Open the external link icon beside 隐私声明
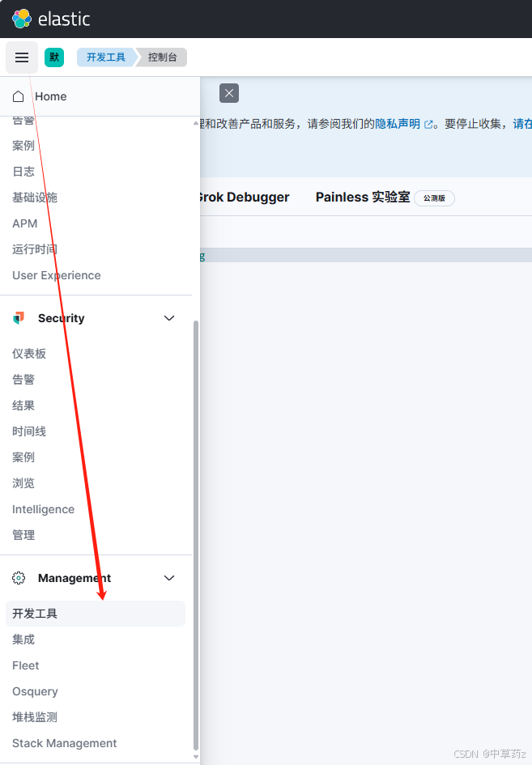 [x=428, y=125]
